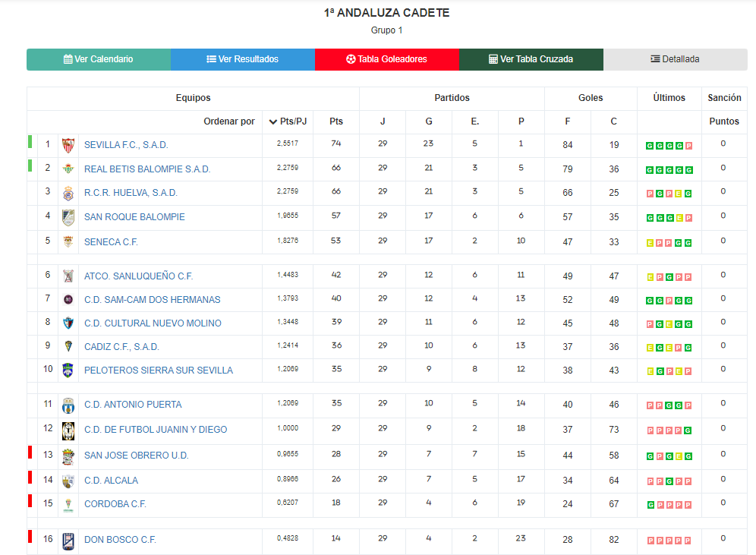
Task: Click the Peloteros Sierra Sur Sevilla crest
Action: point(68,371)
